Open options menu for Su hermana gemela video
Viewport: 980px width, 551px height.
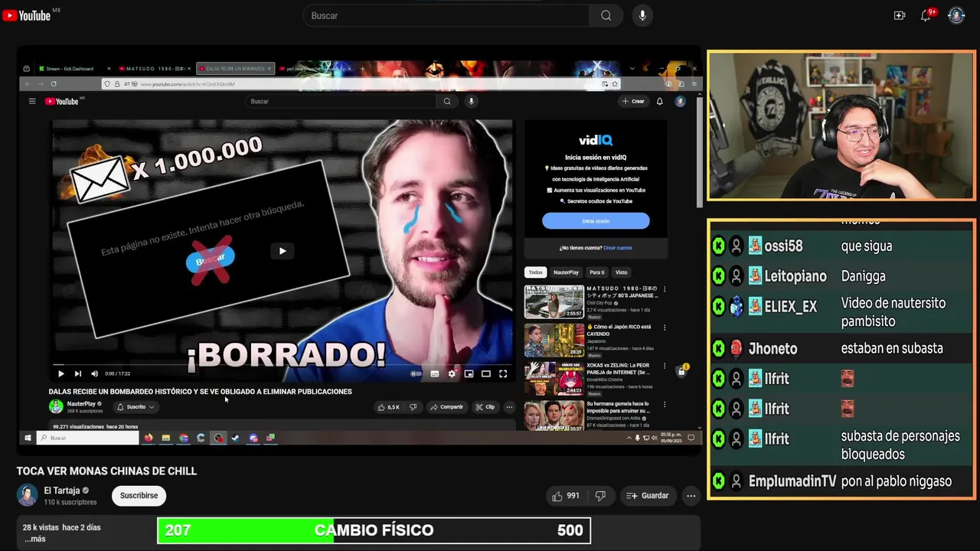tap(665, 404)
